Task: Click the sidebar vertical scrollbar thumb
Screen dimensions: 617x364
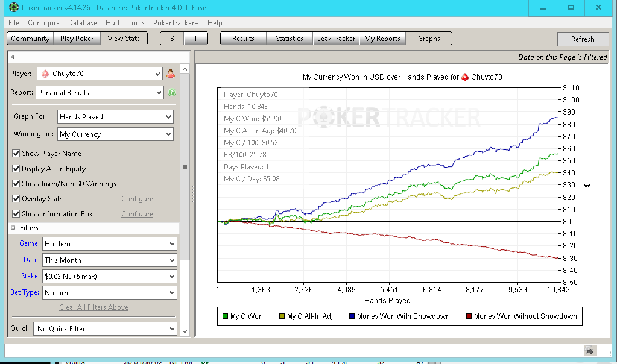Action: point(185,167)
